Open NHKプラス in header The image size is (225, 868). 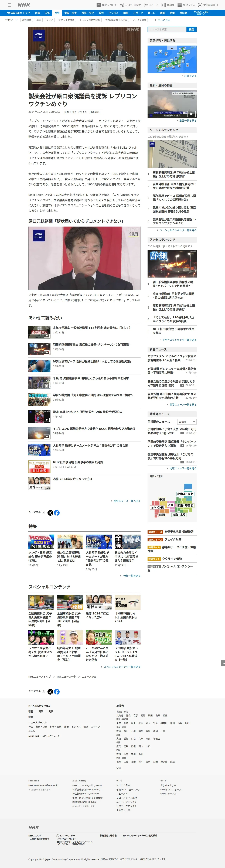click(x=186, y=5)
